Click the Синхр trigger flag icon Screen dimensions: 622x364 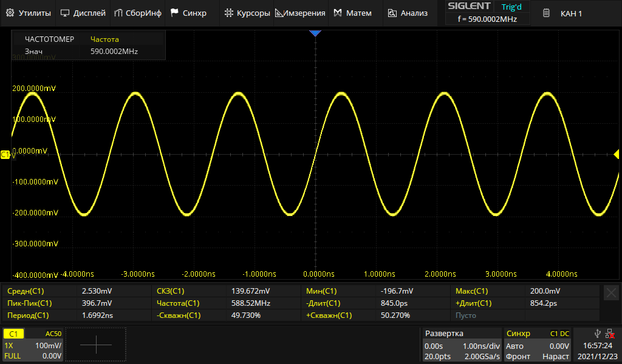175,13
